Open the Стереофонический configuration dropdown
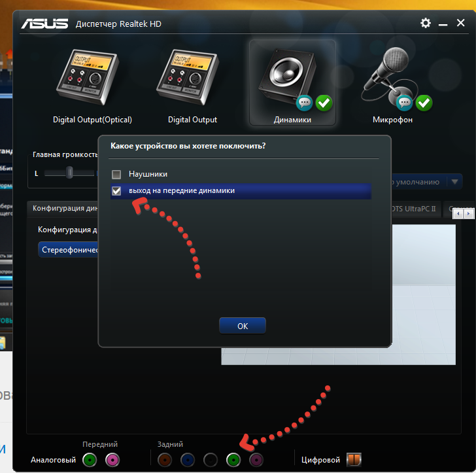This screenshot has width=476, height=473. pyautogui.click(x=69, y=250)
